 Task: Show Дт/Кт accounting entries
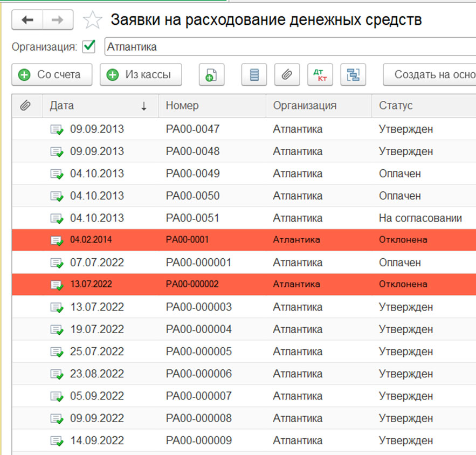click(320, 75)
